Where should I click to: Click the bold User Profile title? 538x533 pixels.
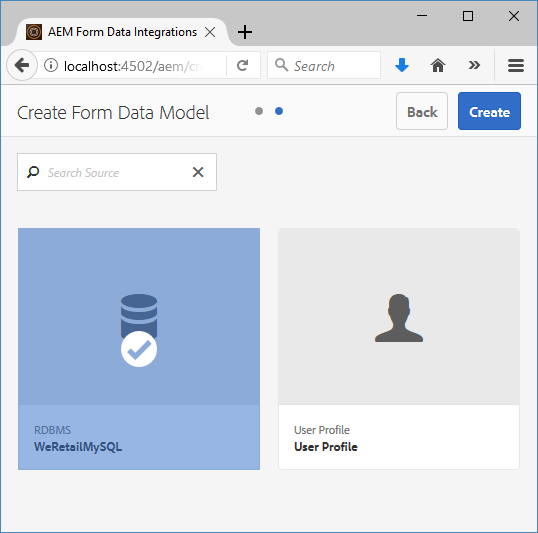pyautogui.click(x=326, y=447)
